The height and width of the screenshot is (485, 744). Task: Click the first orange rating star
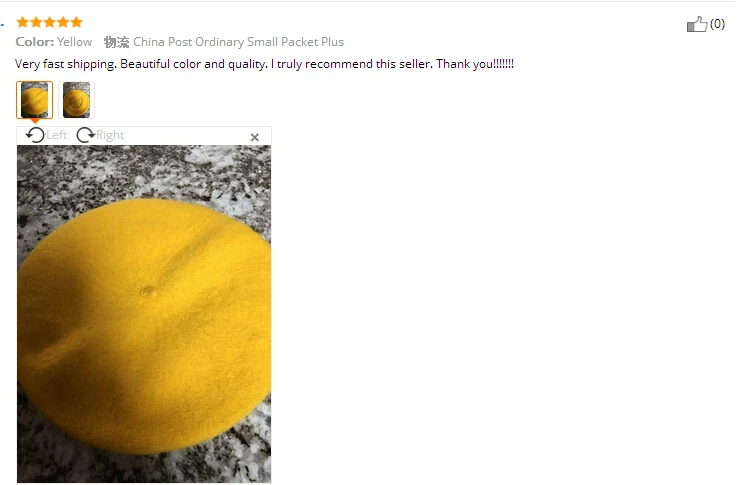(x=22, y=22)
